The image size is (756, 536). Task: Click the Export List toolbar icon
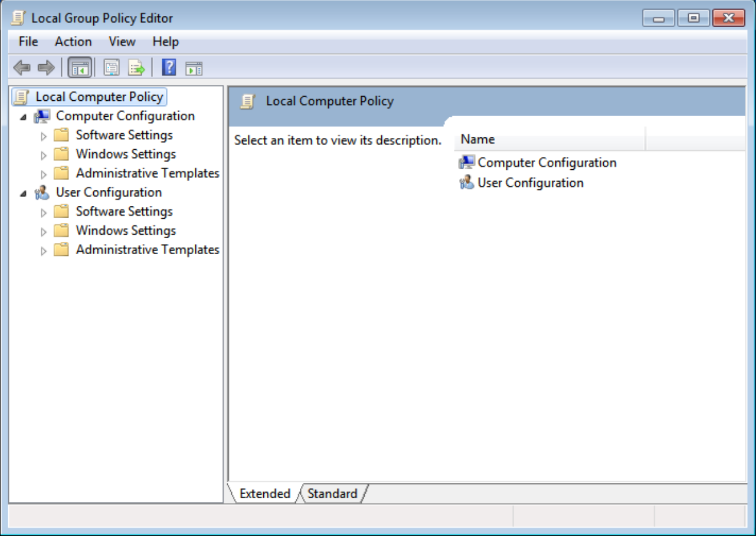pos(136,67)
